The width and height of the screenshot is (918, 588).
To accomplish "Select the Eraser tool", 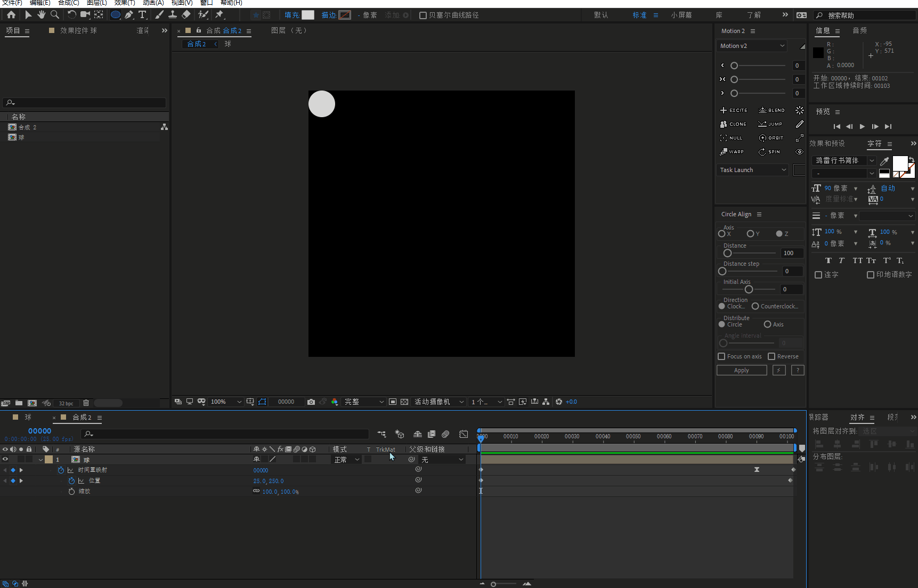I will click(x=186, y=15).
